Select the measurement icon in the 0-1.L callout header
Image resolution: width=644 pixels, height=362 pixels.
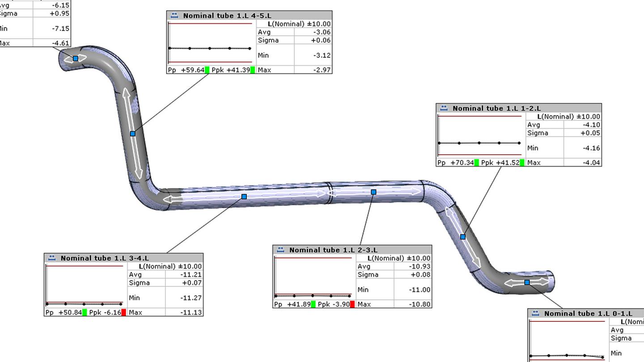[535, 313]
